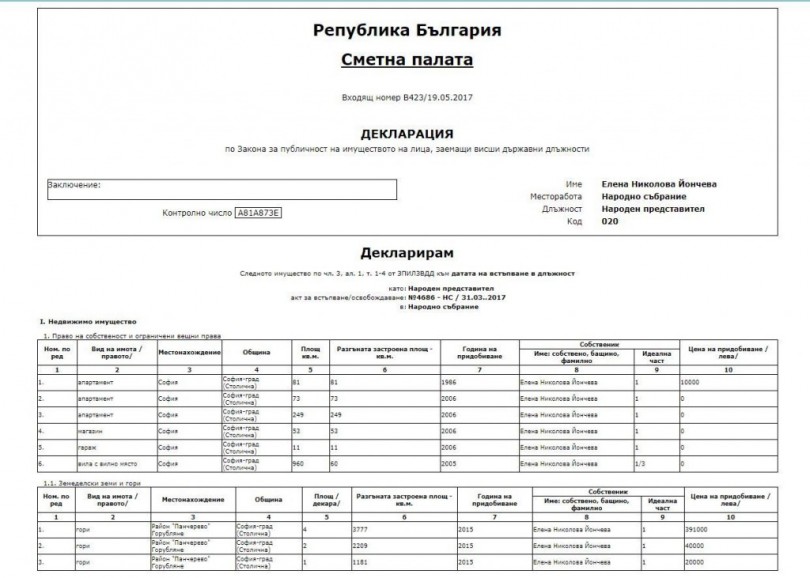Click the underlined 'Сметна палата' heading
The width and height of the screenshot is (810, 578).
click(x=407, y=60)
